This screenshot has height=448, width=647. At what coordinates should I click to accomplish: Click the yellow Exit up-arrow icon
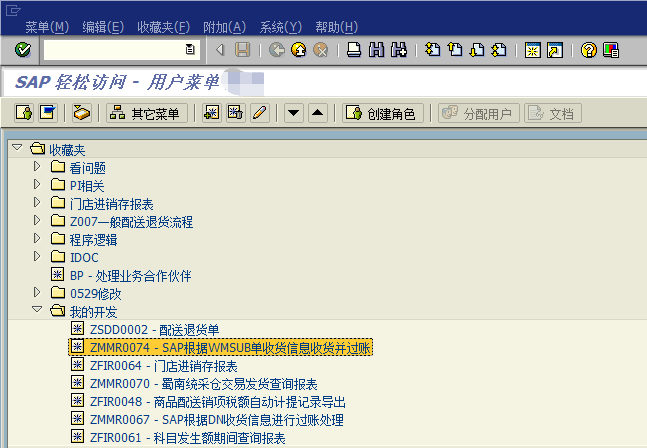click(x=299, y=50)
